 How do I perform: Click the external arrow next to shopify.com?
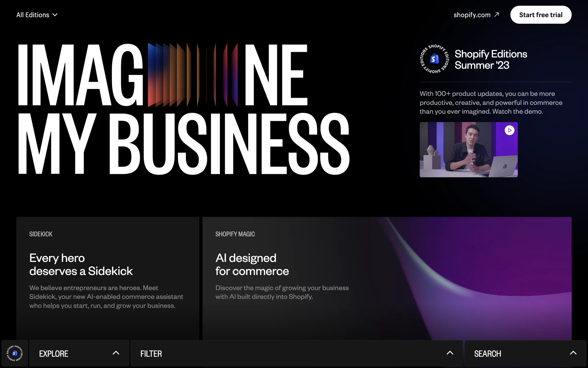click(x=497, y=15)
